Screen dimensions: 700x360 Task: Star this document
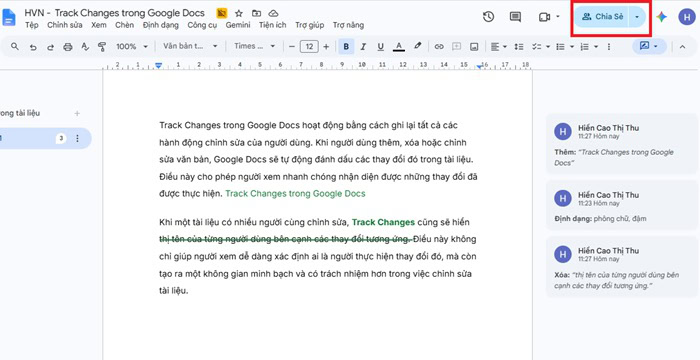pyautogui.click(x=239, y=13)
